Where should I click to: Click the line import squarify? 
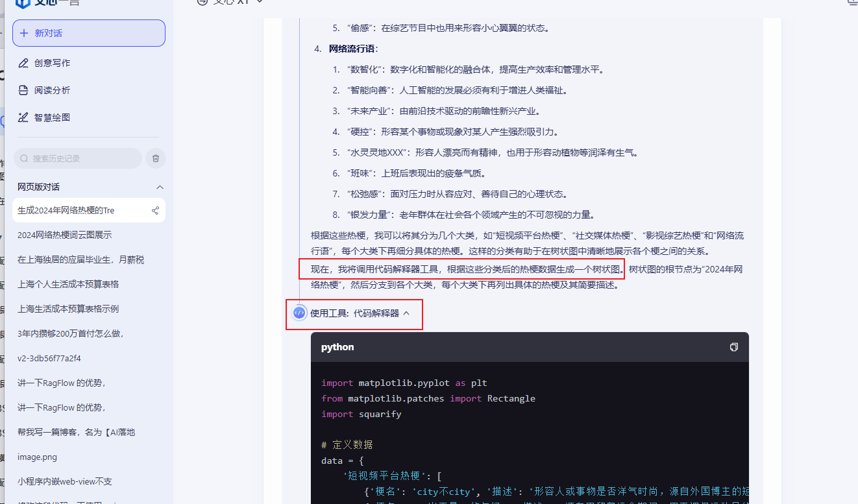pos(362,414)
